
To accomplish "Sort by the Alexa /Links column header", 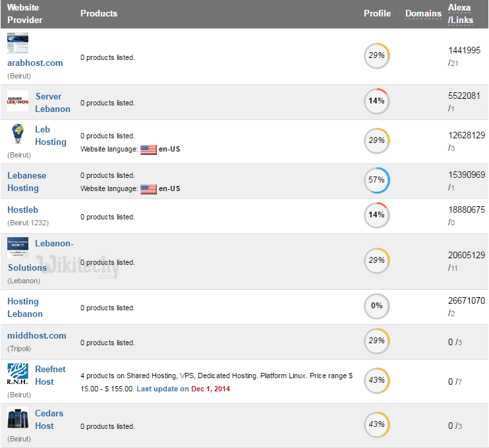I will point(461,14).
